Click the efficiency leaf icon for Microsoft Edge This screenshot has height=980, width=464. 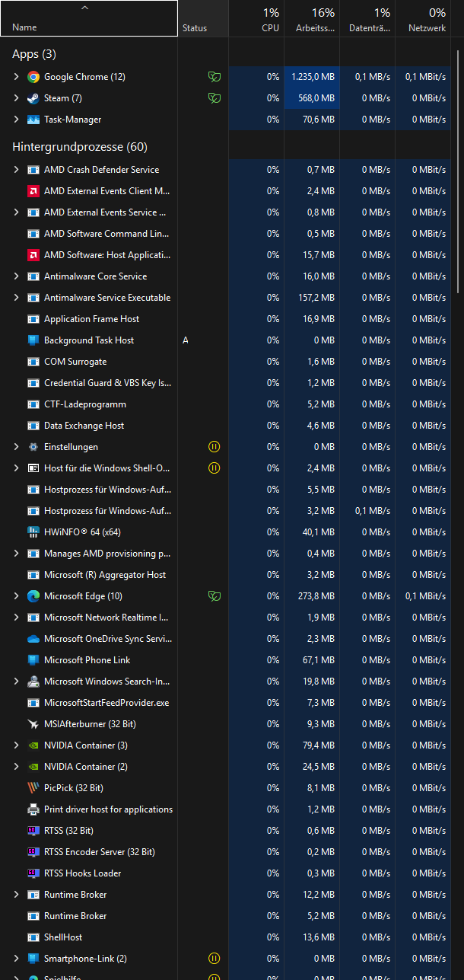(x=215, y=596)
